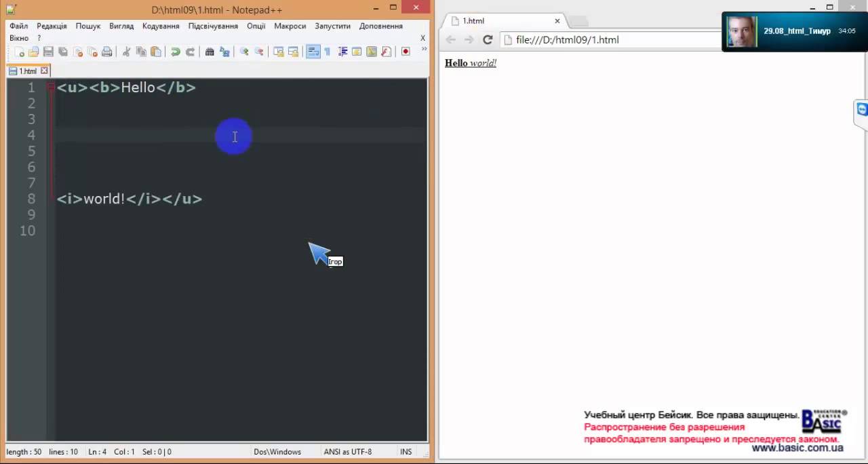Toggle show all characters pilcrow

point(328,52)
